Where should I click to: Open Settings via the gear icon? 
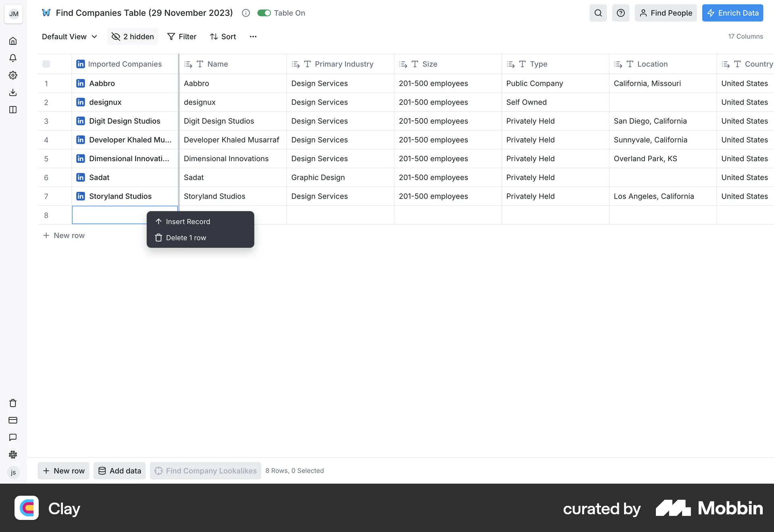(13, 75)
